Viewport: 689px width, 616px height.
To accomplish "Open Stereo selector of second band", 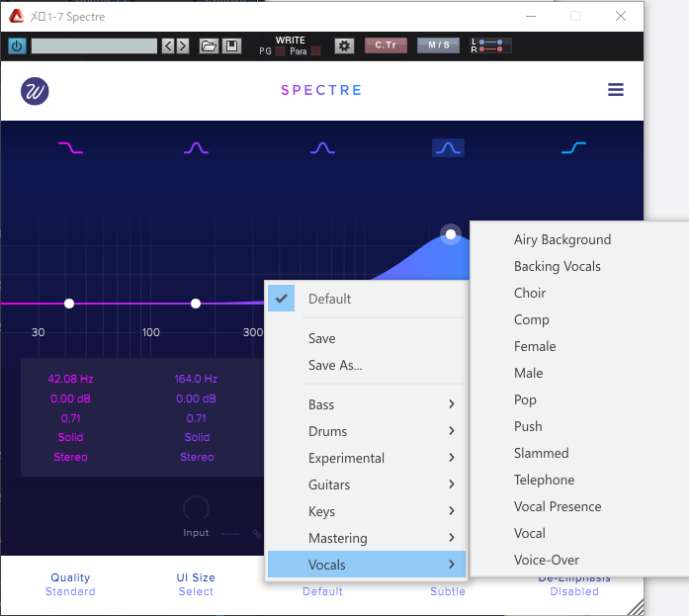I will pos(197,457).
